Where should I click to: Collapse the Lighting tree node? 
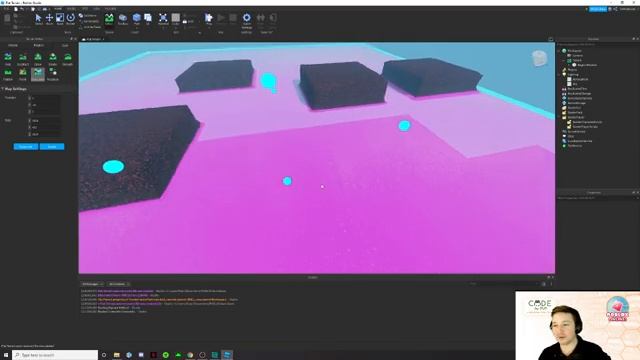point(559,74)
